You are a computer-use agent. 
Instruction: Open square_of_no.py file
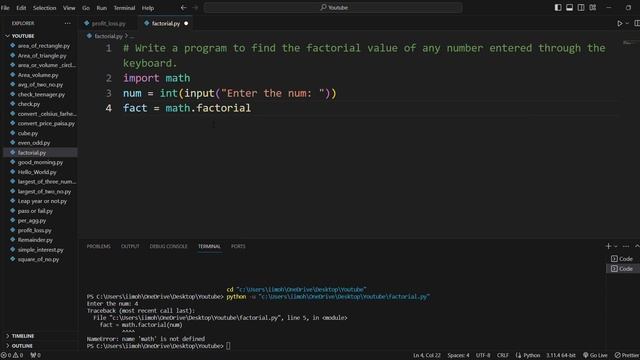pyautogui.click(x=38, y=259)
